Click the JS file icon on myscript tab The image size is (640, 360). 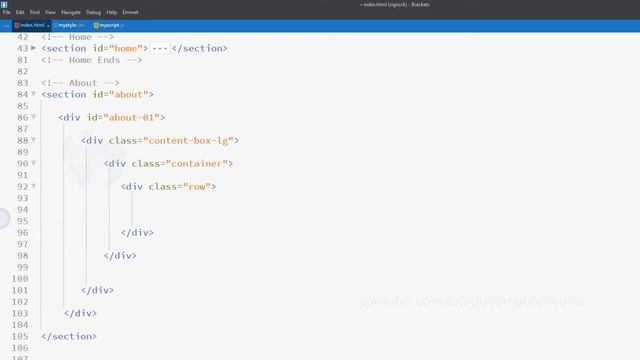tap(96, 25)
